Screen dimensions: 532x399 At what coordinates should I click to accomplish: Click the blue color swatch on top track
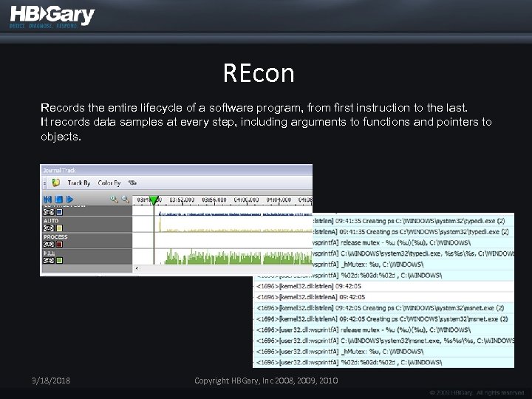click(59, 212)
